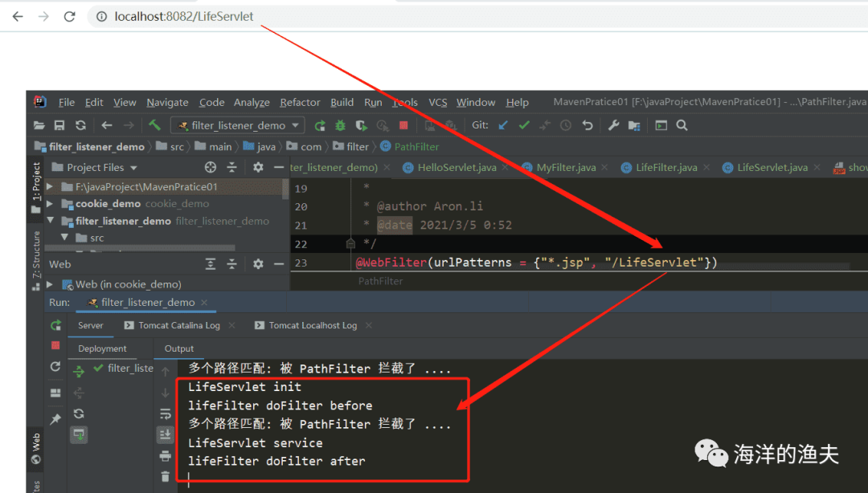Click the Save All toolbar icon
Viewport: 868px width, 493px height.
click(x=59, y=125)
